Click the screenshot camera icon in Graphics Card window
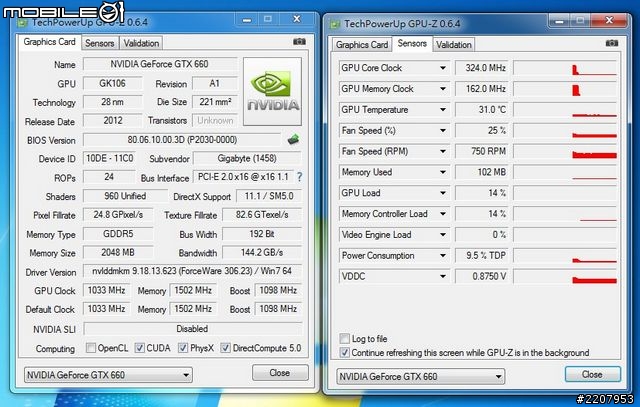The height and width of the screenshot is (407, 640). pos(299,41)
